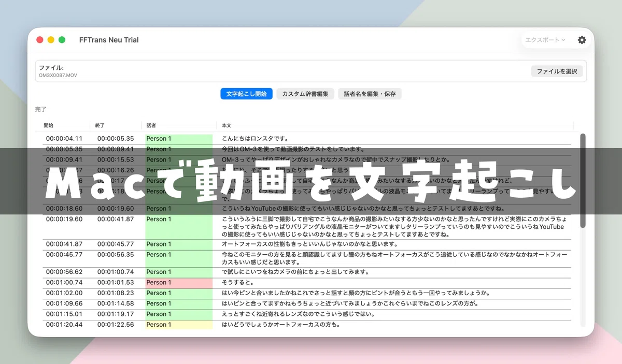This screenshot has width=622, height=364.
Task: Select start time 00:00:41.87 cell
Action: (x=64, y=244)
